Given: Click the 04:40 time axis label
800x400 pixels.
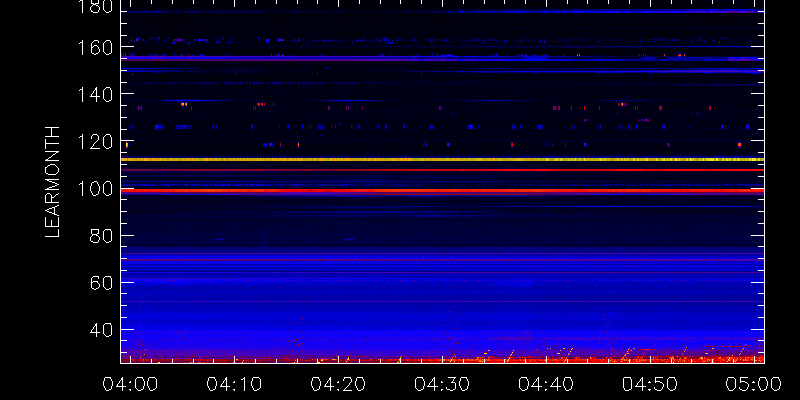Looking at the screenshot, I should 546,384.
